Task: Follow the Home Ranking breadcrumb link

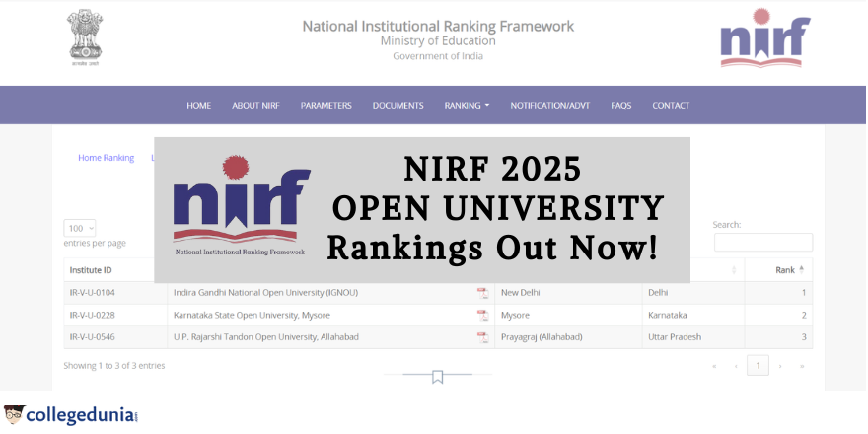Action: [106, 158]
